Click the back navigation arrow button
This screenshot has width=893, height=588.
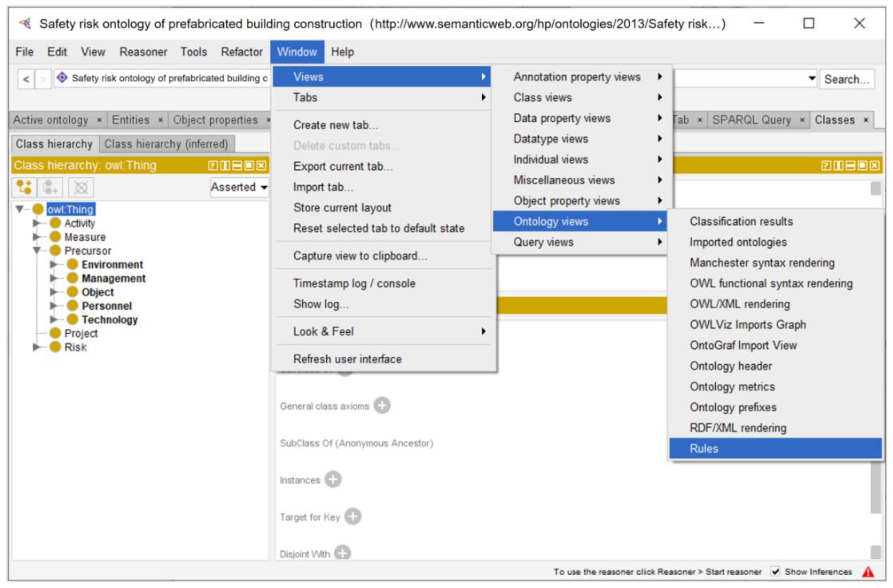click(26, 79)
